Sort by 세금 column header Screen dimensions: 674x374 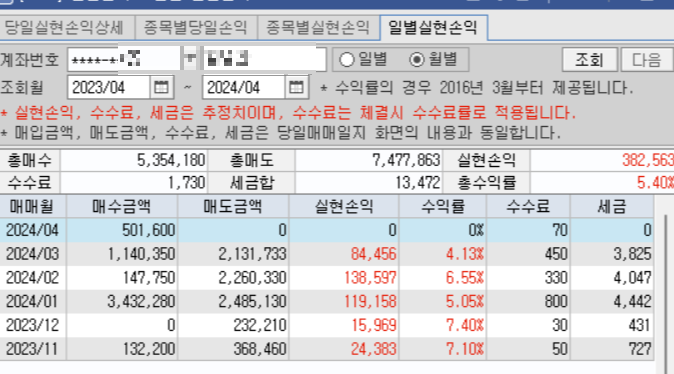[x=612, y=207]
